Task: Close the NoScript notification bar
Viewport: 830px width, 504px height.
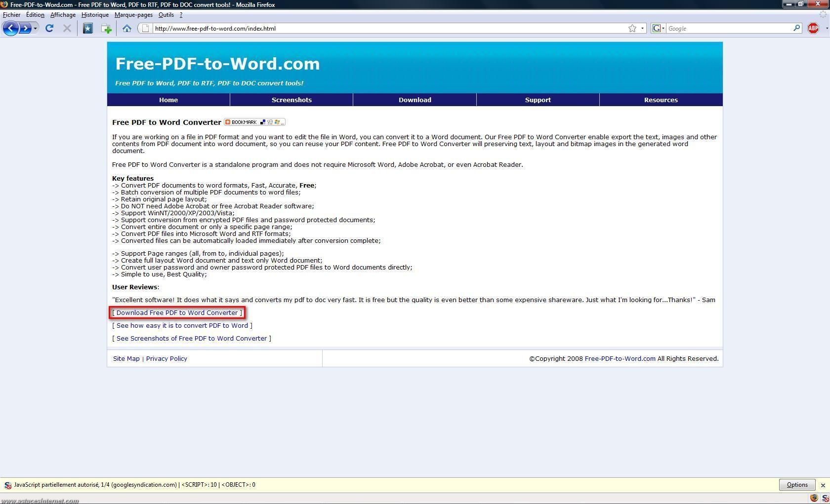Action: point(823,485)
